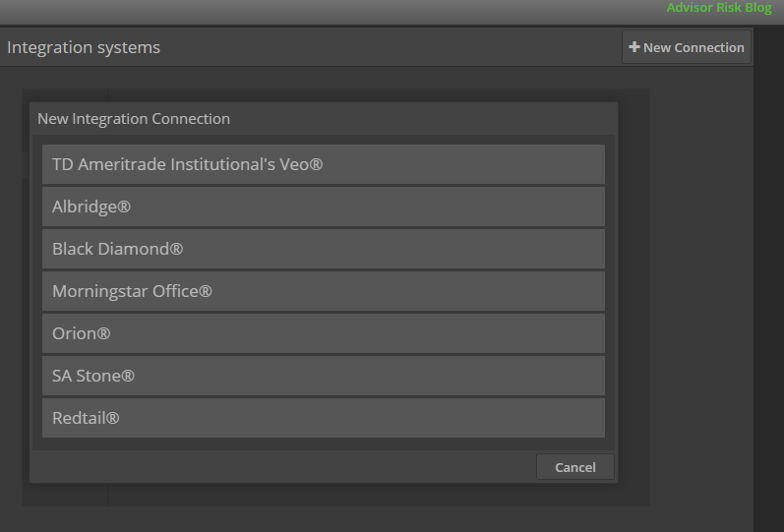Click the registered symbol after Black Diamond

177,249
